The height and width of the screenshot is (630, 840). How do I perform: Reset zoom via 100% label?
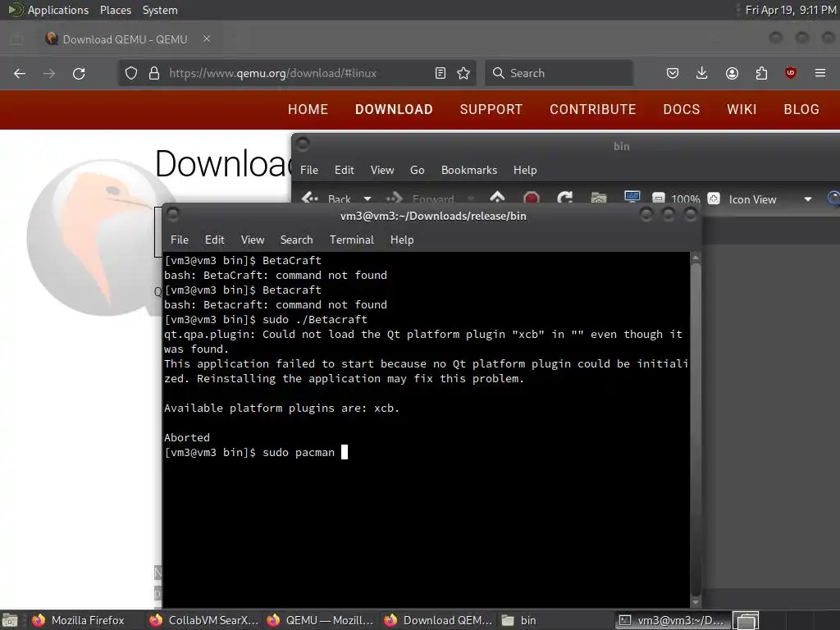pyautogui.click(x=686, y=199)
